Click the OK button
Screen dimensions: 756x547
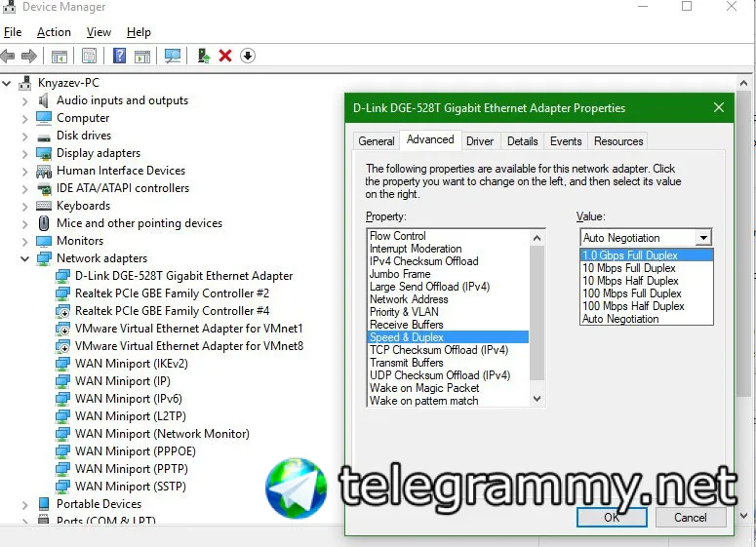(x=612, y=517)
